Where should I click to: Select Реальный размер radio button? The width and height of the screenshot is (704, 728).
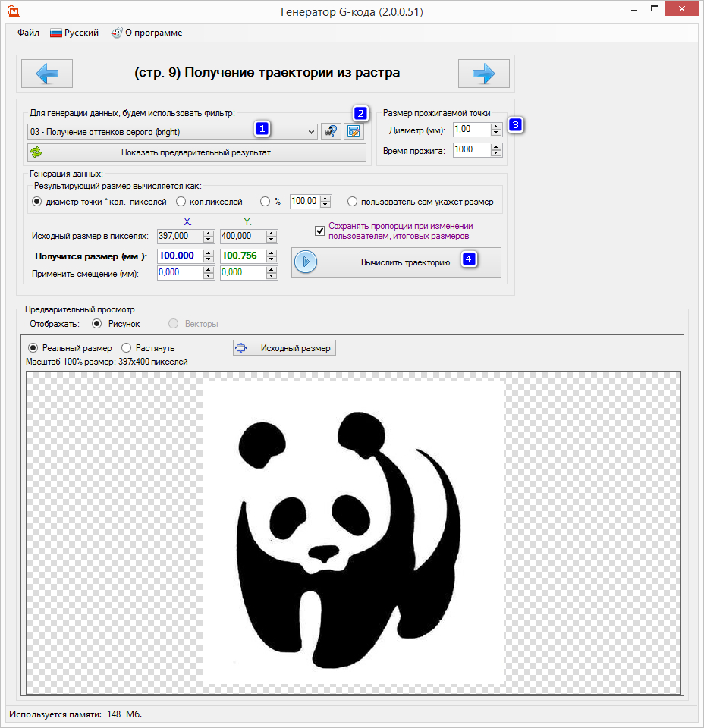click(33, 348)
